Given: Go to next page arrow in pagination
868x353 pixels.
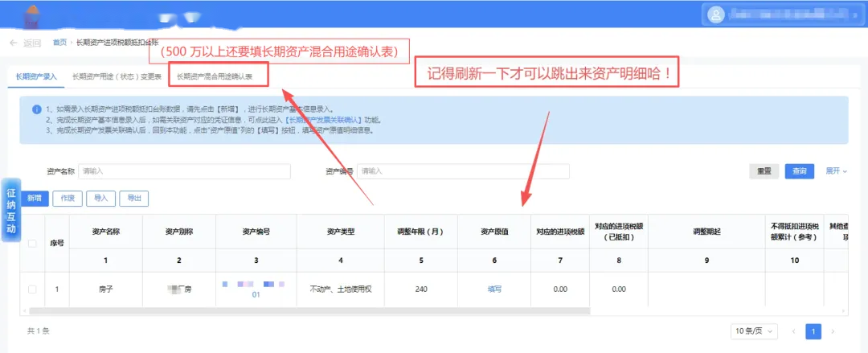Looking at the screenshot, I should click(x=833, y=331).
